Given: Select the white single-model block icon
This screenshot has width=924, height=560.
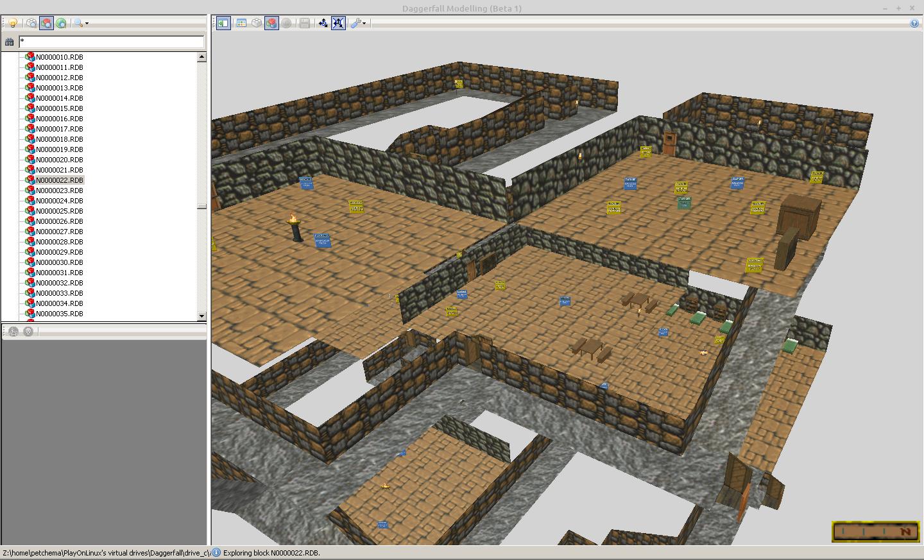Looking at the screenshot, I should point(257,23).
